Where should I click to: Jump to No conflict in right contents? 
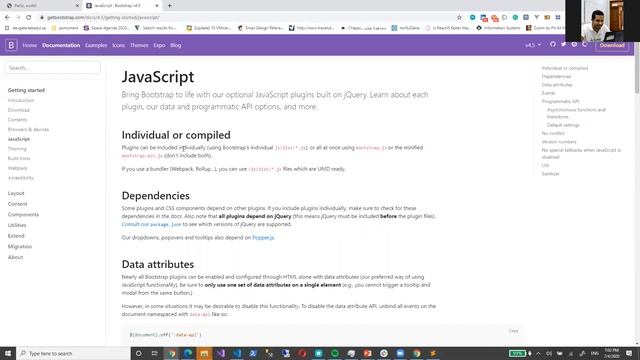tap(553, 133)
